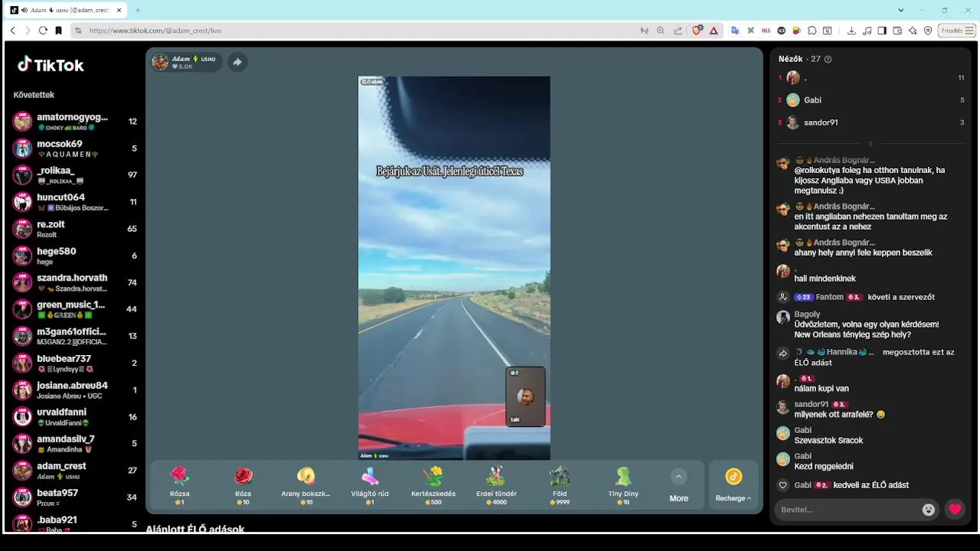
Task: Open green_music_1 live stream
Action: tap(75, 309)
